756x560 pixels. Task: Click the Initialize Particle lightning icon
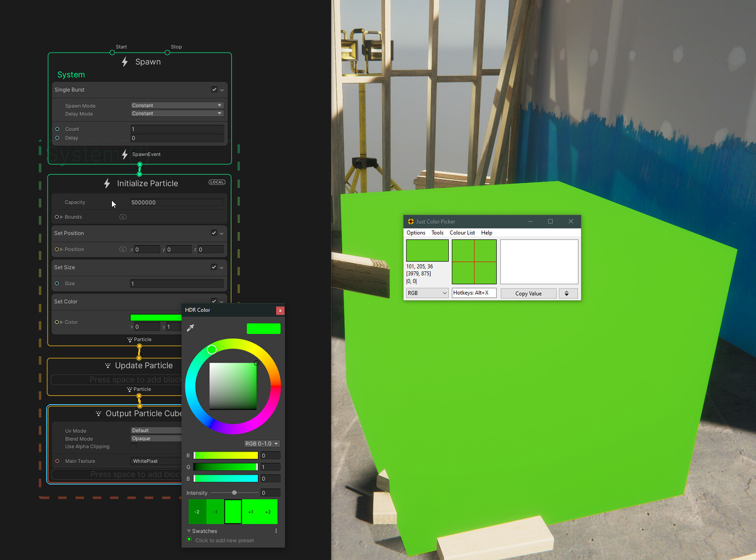click(107, 184)
